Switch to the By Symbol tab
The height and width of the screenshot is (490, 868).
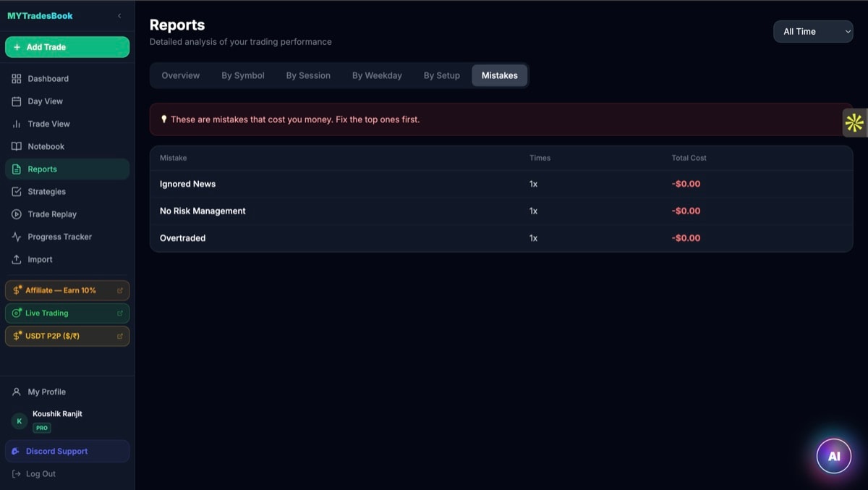pos(243,75)
